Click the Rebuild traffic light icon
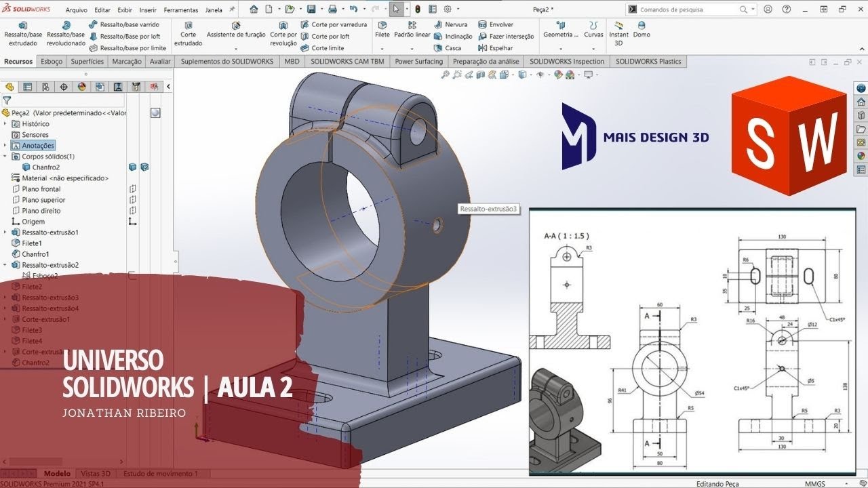The width and height of the screenshot is (868, 488). point(417,9)
